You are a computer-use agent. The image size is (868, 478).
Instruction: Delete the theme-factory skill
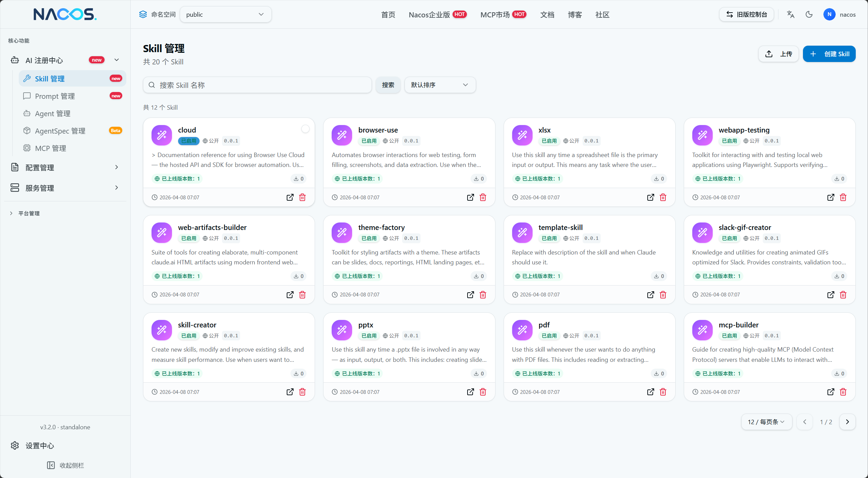tap(483, 295)
